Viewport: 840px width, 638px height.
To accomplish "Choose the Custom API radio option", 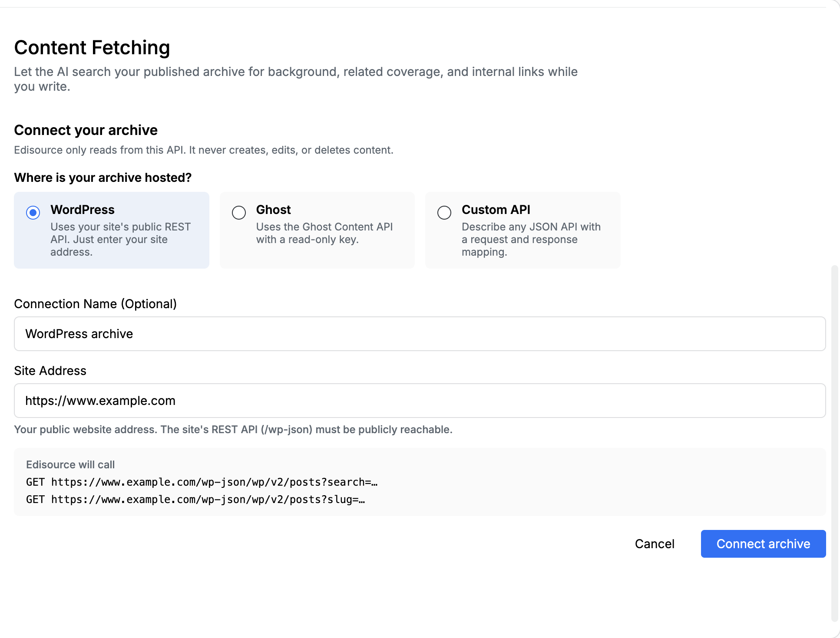I will 444,213.
